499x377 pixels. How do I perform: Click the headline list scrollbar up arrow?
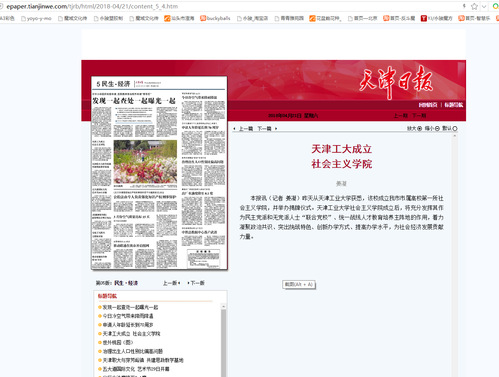coord(223,306)
